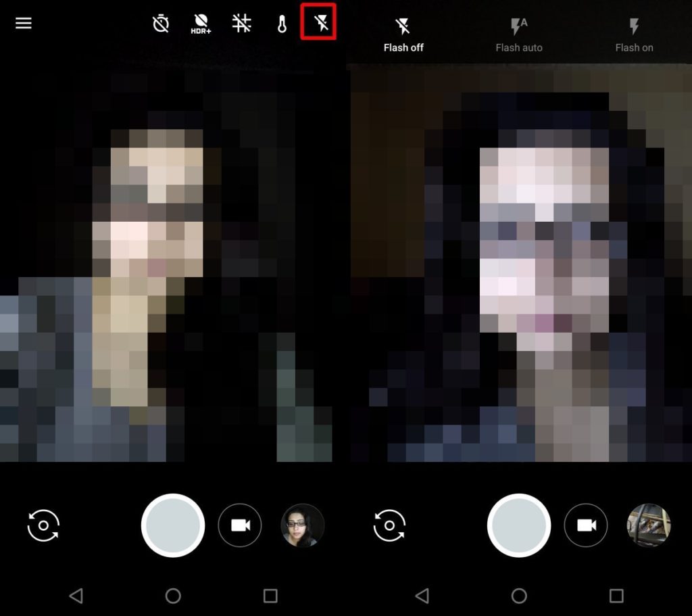The height and width of the screenshot is (616, 692).
Task: Turn the flash off
Action: pos(403,34)
